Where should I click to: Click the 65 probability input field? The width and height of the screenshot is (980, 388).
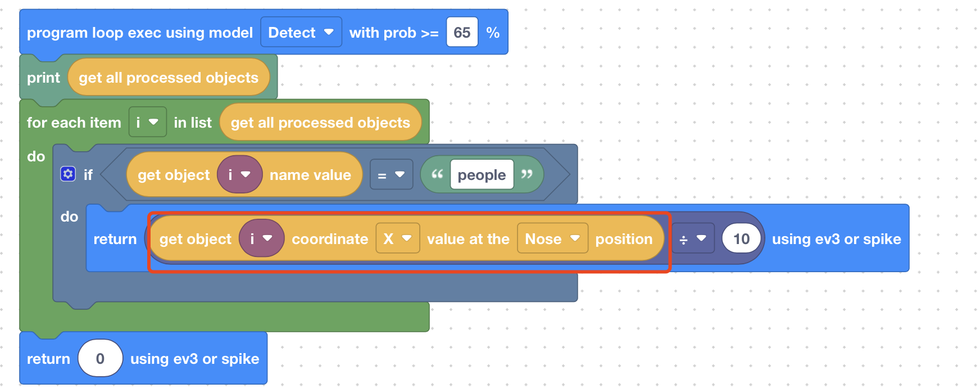462,33
